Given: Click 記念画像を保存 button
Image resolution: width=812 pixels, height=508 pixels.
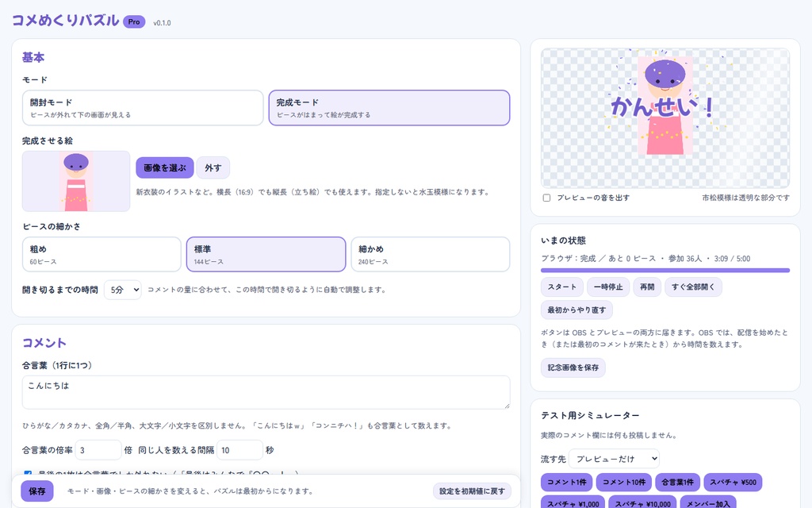Looking at the screenshot, I should [573, 368].
